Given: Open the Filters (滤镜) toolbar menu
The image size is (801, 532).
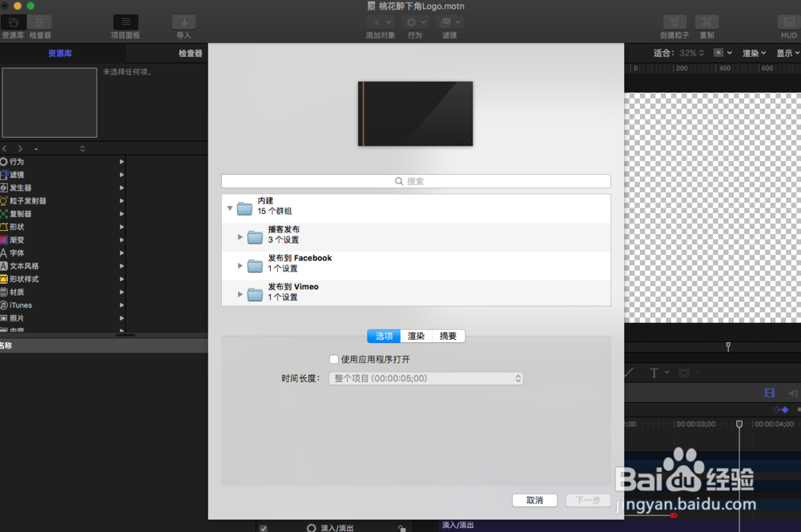Looking at the screenshot, I should 449,22.
